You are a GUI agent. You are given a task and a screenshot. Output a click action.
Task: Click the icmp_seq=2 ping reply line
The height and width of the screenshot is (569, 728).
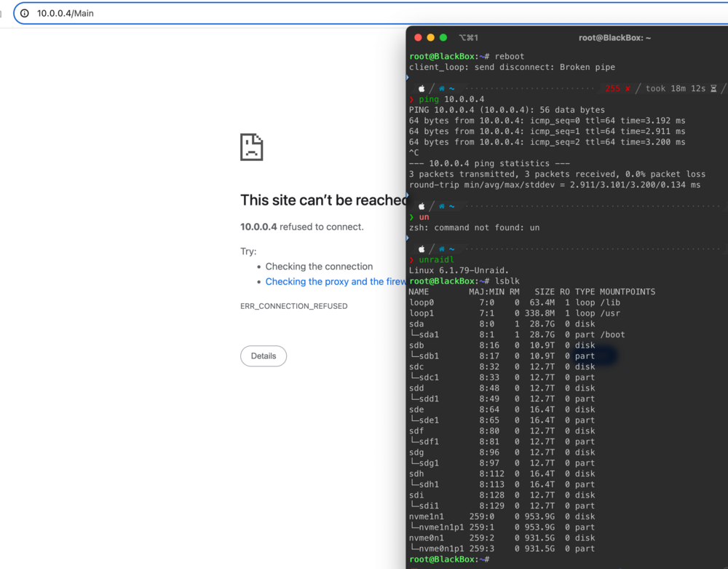pos(547,141)
